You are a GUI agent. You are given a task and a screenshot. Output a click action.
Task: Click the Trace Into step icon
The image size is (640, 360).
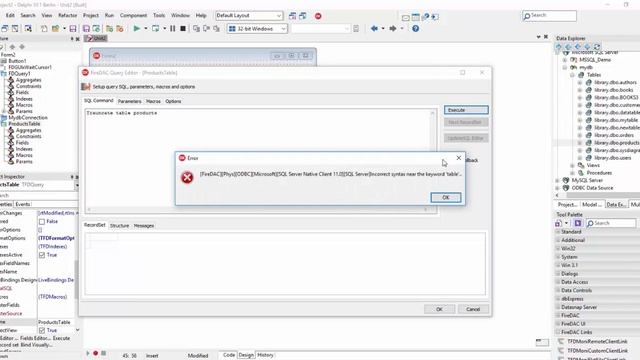click(x=196, y=29)
